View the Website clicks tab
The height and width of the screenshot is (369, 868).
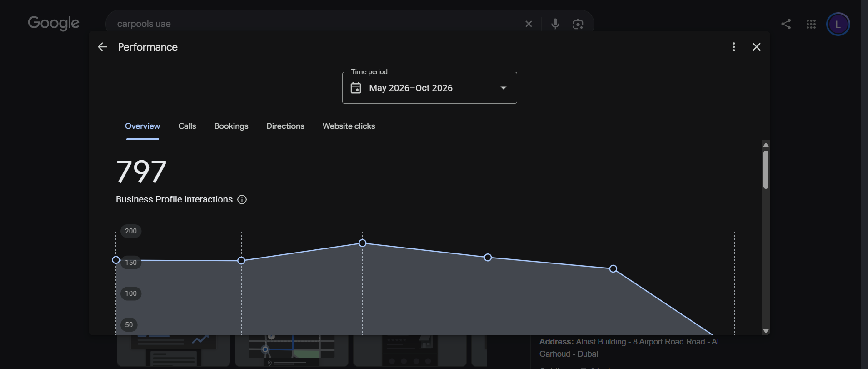(349, 126)
